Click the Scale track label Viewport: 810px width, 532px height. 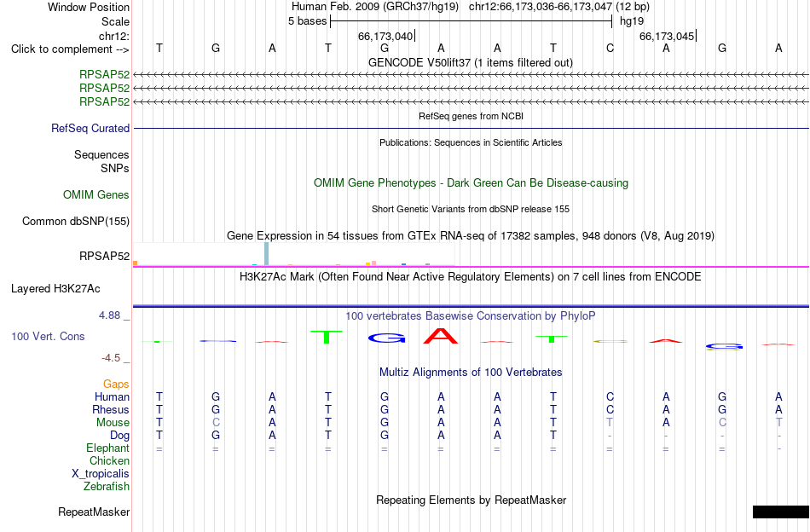(x=115, y=21)
